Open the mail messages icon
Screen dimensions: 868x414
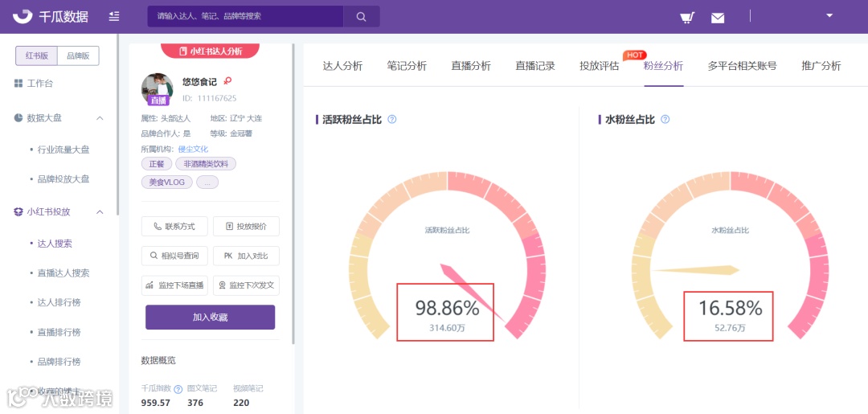click(x=718, y=18)
